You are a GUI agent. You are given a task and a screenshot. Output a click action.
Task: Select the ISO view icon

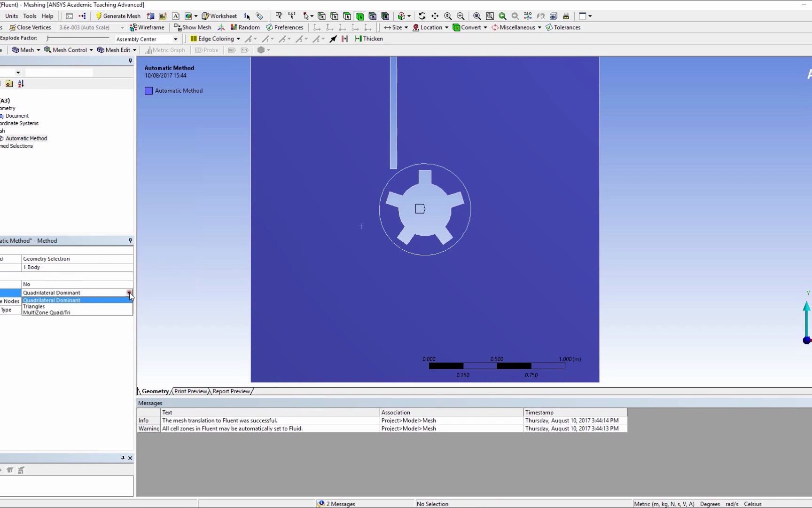pos(527,16)
